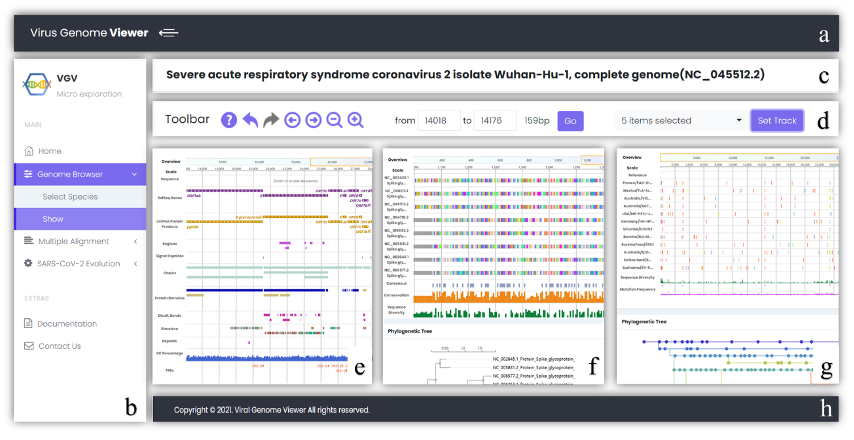The height and width of the screenshot is (440, 854).
Task: Open the Contact Us link
Action: pos(59,346)
